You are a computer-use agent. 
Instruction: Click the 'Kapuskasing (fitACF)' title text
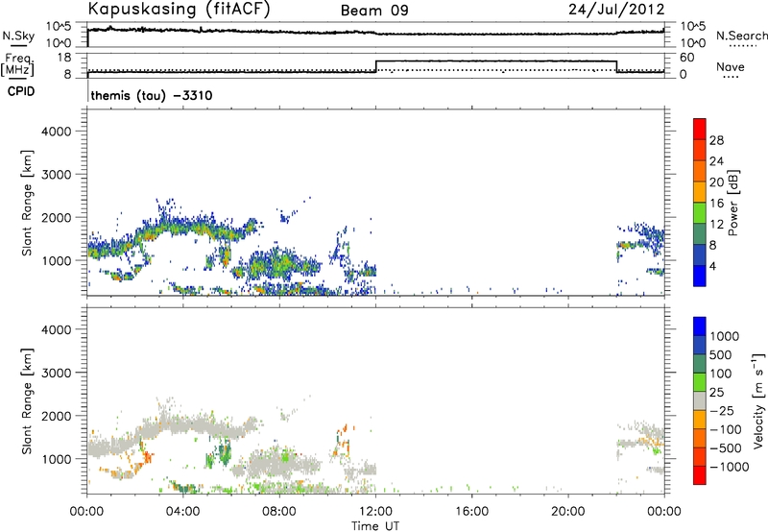point(179,9)
